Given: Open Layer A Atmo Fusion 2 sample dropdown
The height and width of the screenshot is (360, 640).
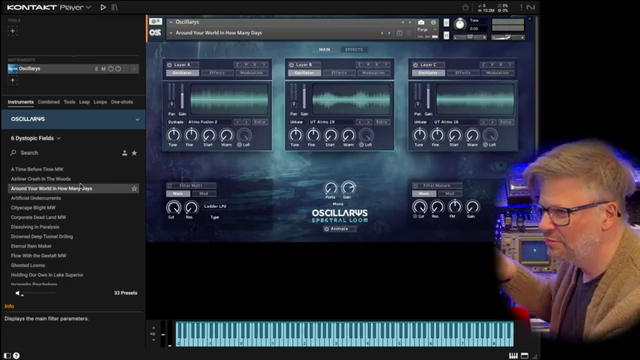Looking at the screenshot, I should [209, 122].
